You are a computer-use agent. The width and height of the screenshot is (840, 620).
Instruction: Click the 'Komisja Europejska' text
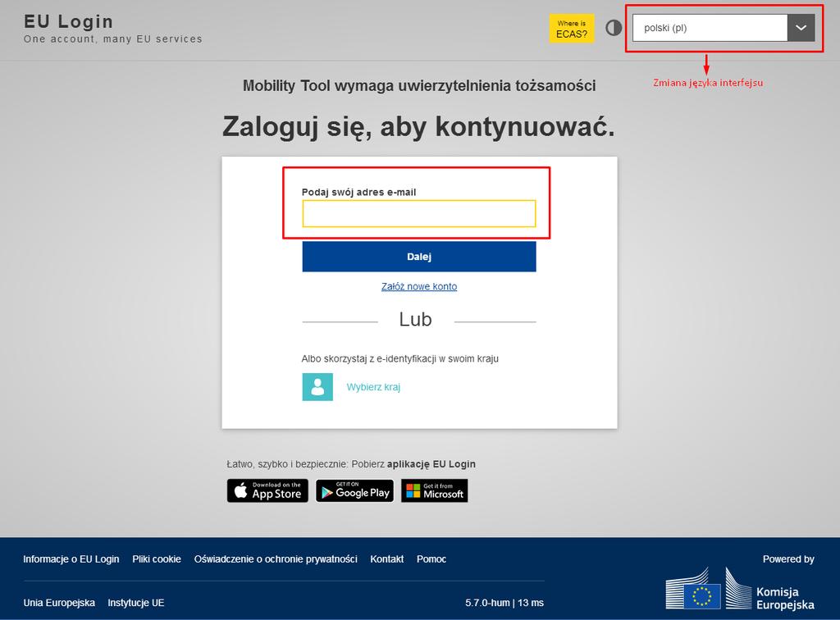tap(785, 598)
